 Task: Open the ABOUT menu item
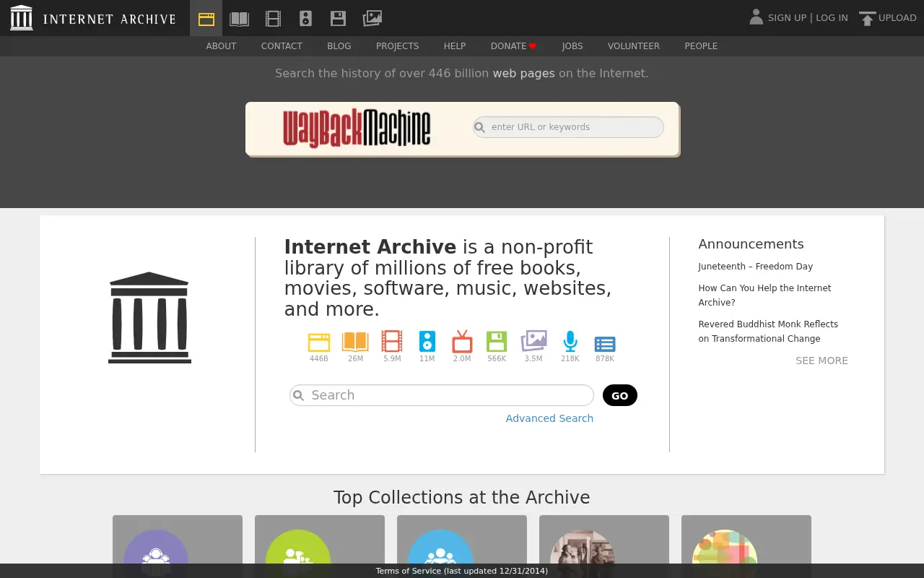221,46
